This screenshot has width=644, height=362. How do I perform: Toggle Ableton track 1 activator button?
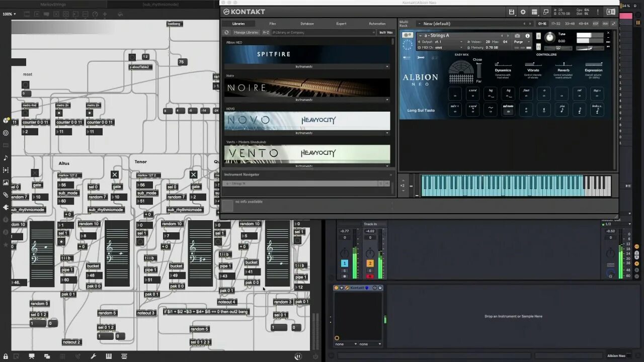(x=345, y=263)
